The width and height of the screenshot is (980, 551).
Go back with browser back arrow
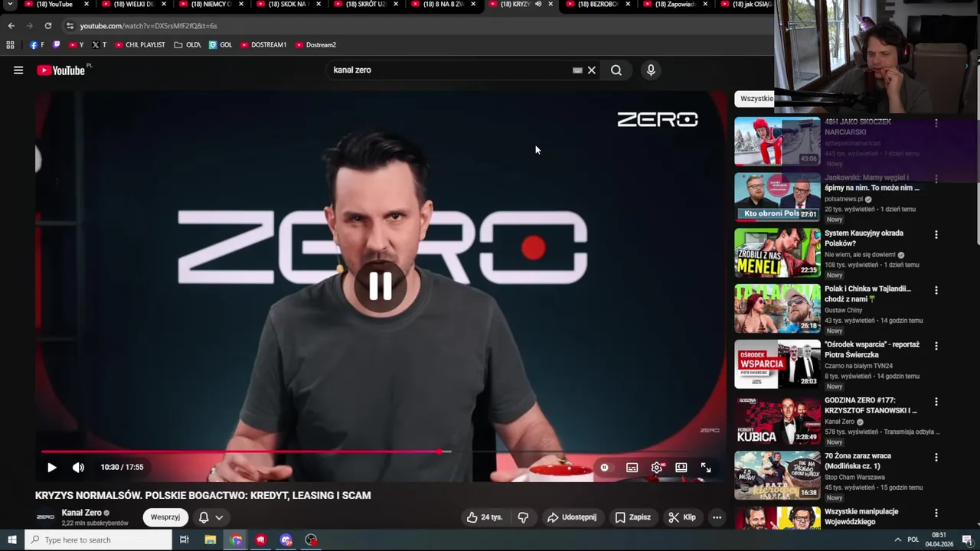click(11, 26)
